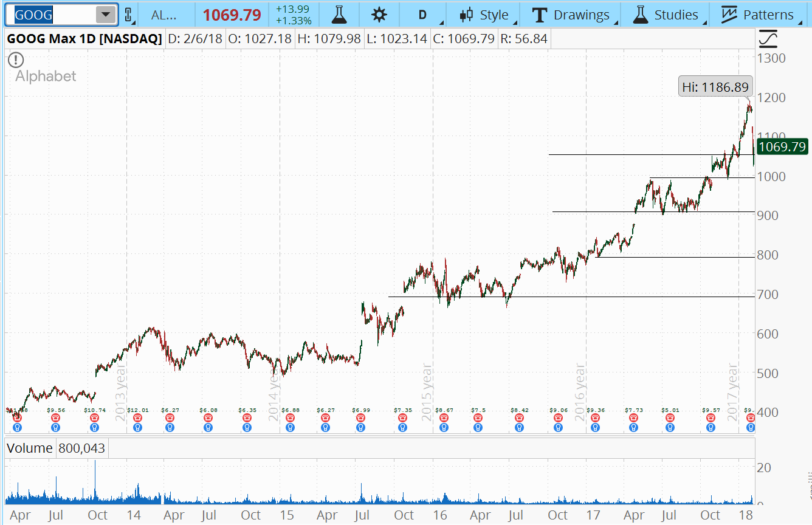Click the Volume study label
Screen dimensions: 812x525
[30, 448]
